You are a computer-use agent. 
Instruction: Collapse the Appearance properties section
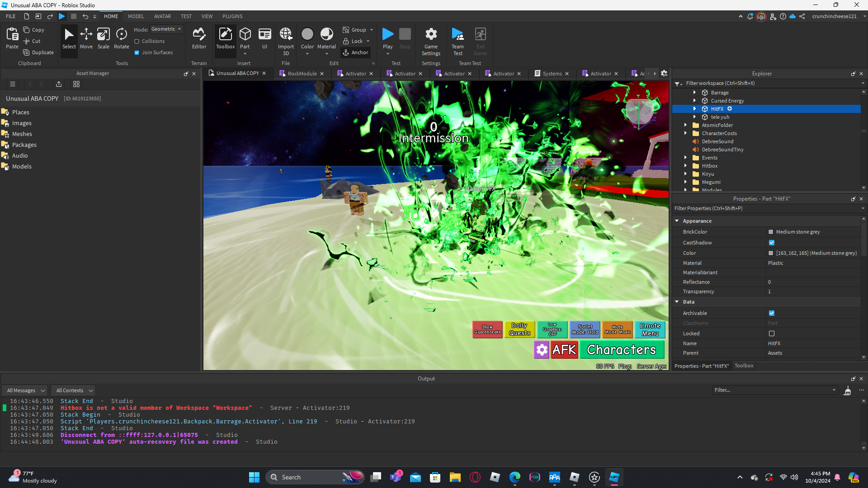click(x=677, y=221)
